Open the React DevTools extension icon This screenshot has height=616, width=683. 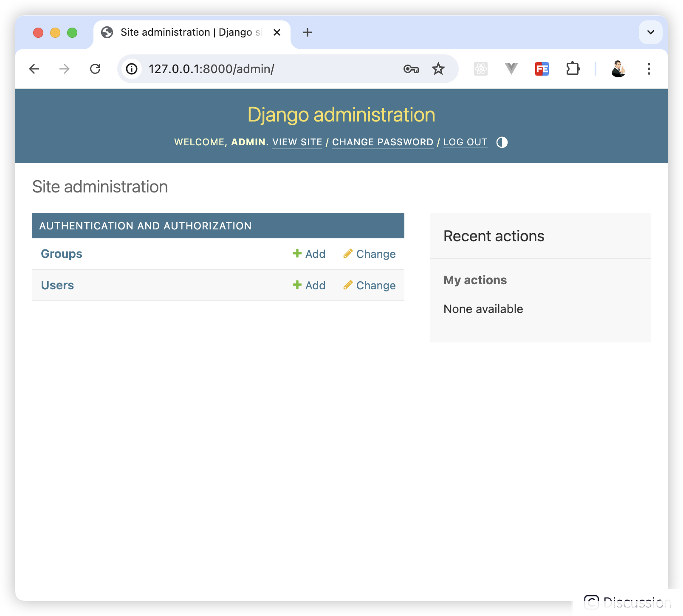(480, 69)
